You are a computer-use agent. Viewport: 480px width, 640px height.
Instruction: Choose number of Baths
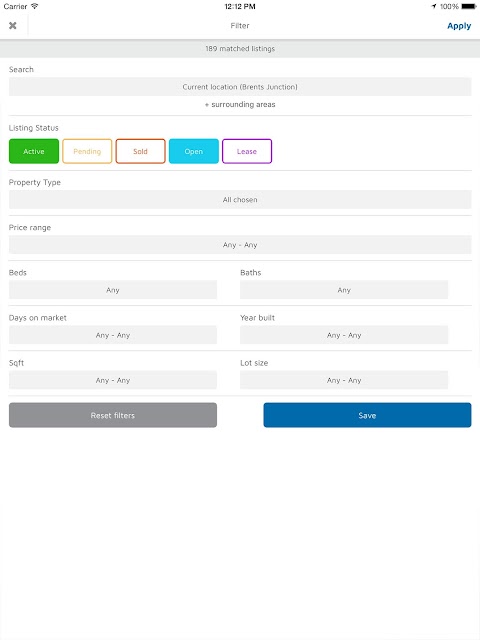[x=344, y=290]
